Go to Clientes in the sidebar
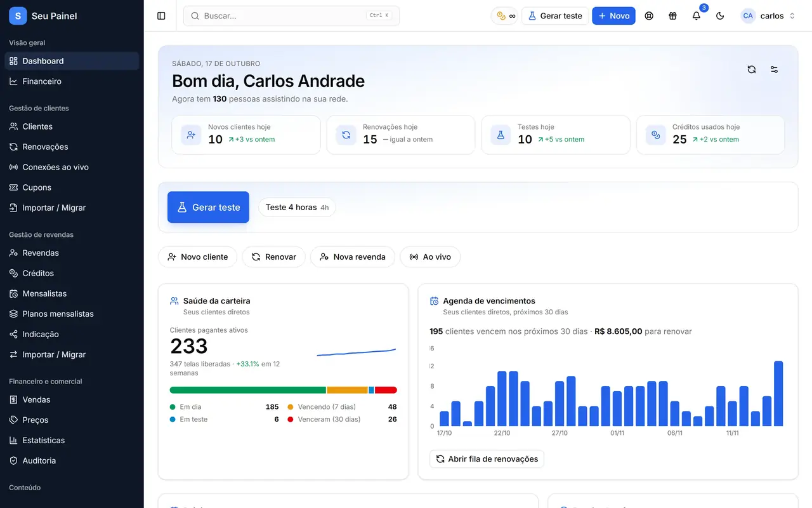Image resolution: width=812 pixels, height=508 pixels. (72, 126)
